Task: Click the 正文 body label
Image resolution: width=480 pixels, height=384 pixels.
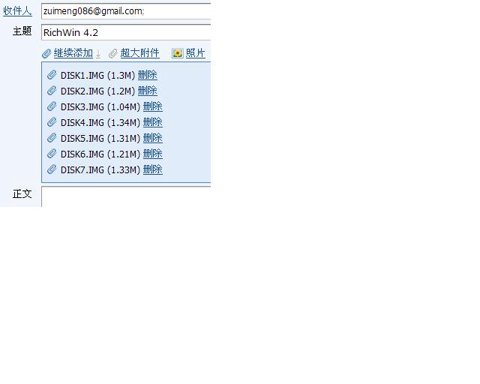Action: tap(22, 194)
